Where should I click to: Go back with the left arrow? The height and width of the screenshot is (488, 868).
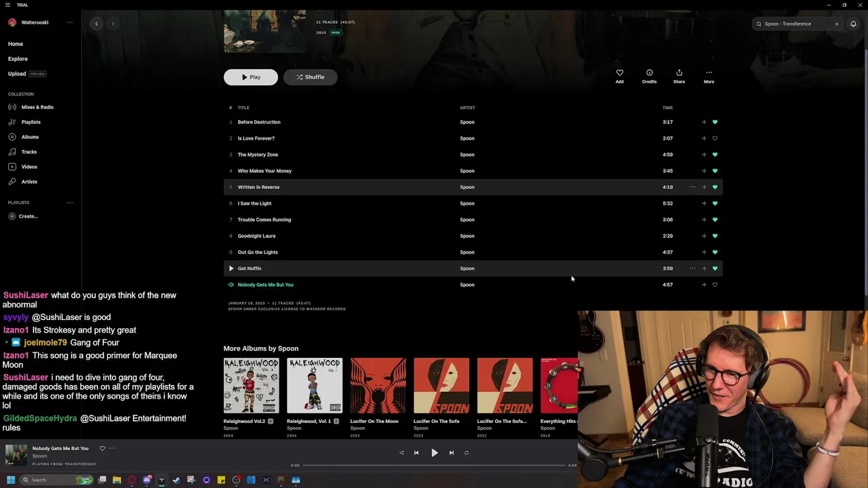click(x=96, y=24)
